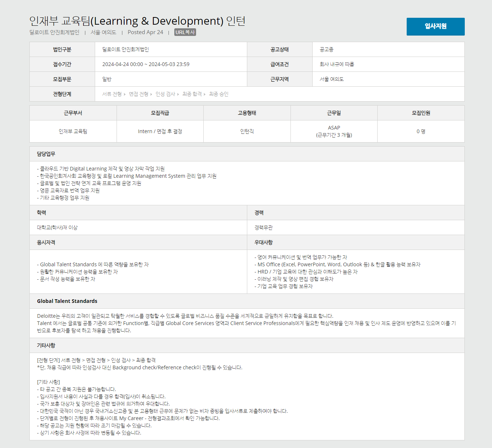The width and height of the screenshot is (492, 448).
Task: Click 영문 교육자료 번역 업무 지원 line
Action: 68,190
